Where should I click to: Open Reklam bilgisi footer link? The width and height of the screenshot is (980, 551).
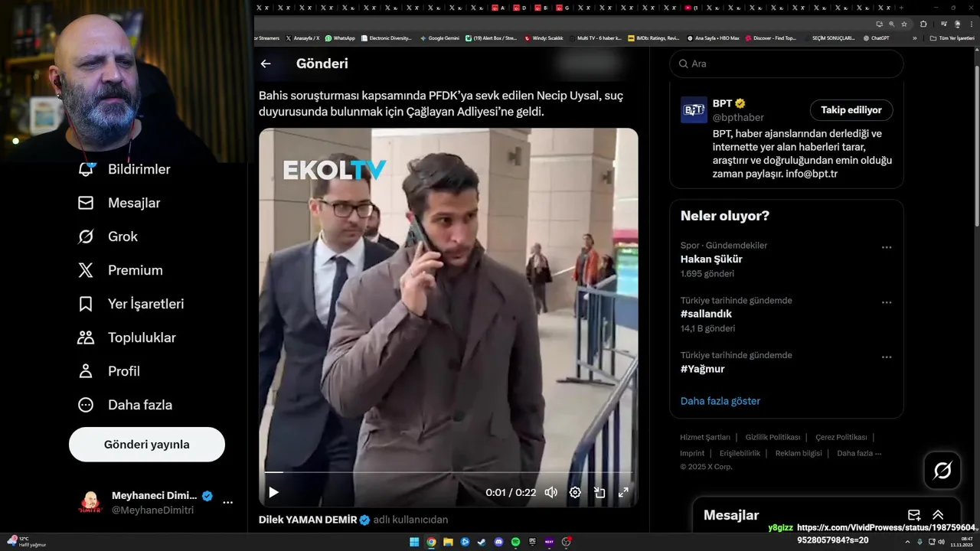(799, 453)
